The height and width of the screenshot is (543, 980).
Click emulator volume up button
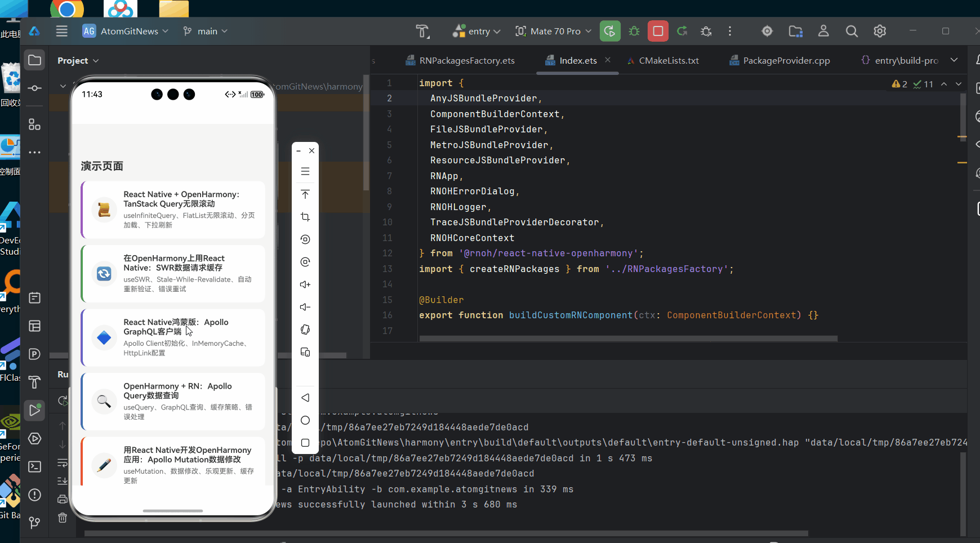tap(305, 284)
